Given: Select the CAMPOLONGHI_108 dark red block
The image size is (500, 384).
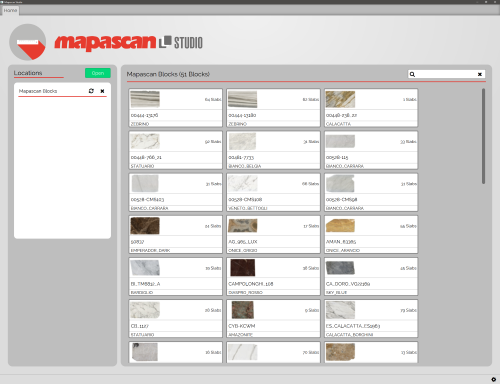Looking at the screenshot, I should pos(273,276).
